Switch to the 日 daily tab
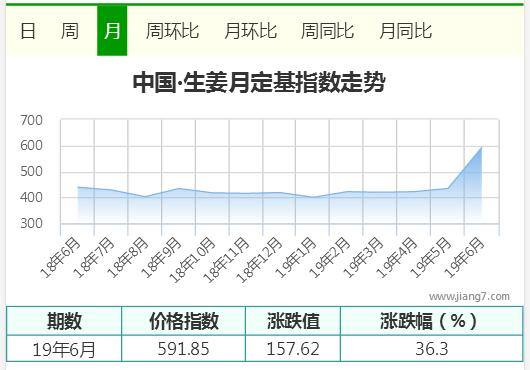Screen dimensions: 530x370 (x=28, y=31)
